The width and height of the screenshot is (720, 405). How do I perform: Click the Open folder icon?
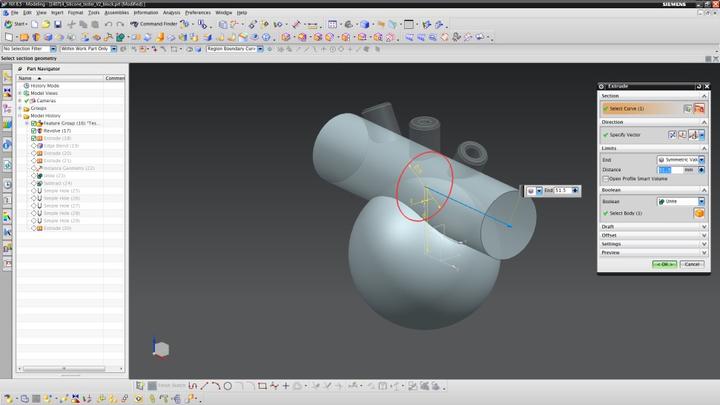tap(45, 24)
